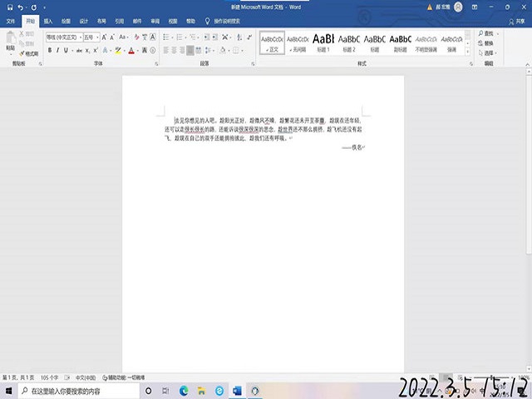Screen dimensions: 532x399
Task: Open the File tab
Action: point(11,21)
